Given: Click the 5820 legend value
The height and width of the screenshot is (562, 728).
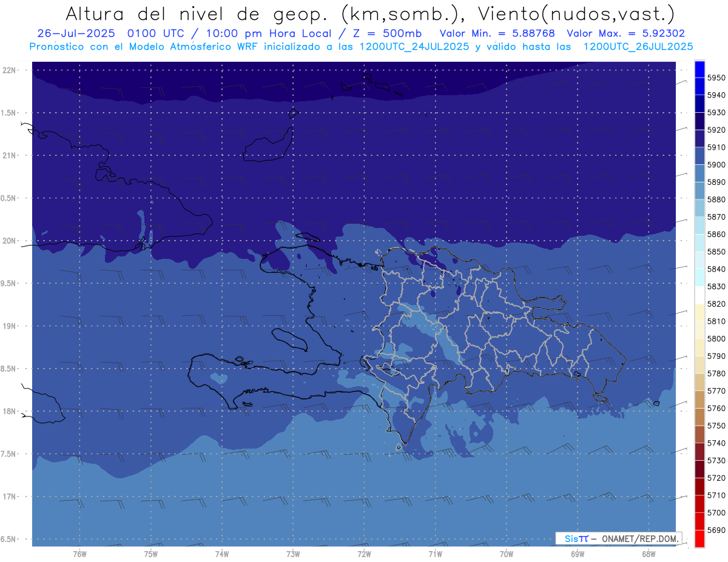Looking at the screenshot, I should click(x=716, y=304).
